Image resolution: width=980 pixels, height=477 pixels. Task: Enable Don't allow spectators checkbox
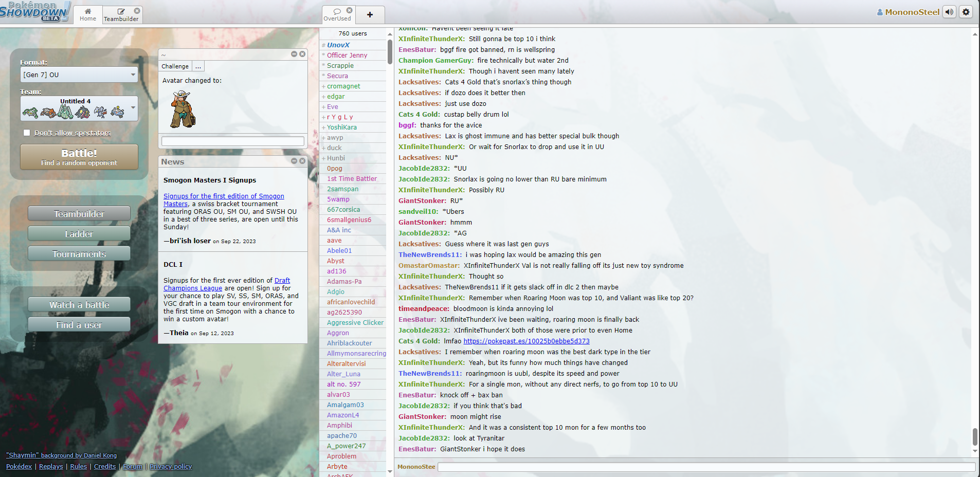coord(27,133)
